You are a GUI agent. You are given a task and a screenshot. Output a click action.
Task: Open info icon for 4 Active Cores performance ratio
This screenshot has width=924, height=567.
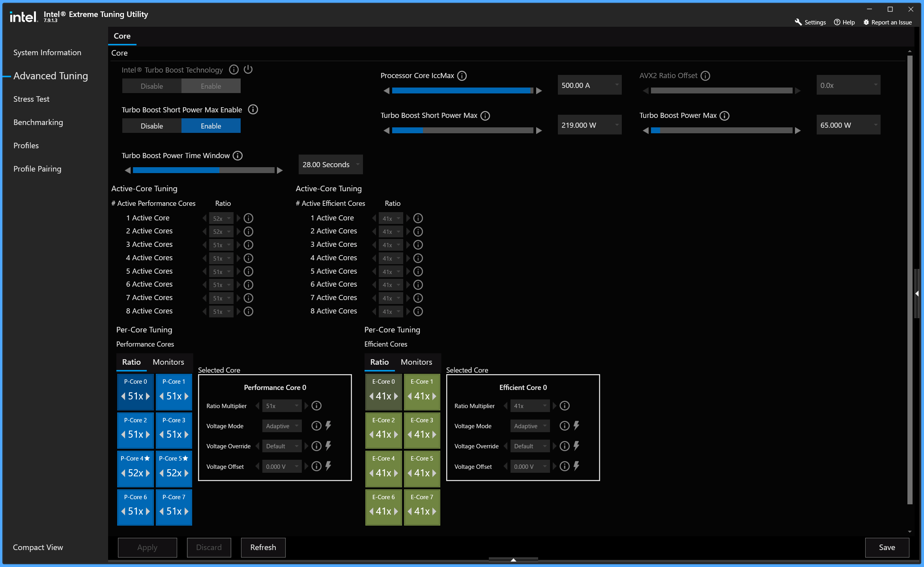(x=249, y=258)
